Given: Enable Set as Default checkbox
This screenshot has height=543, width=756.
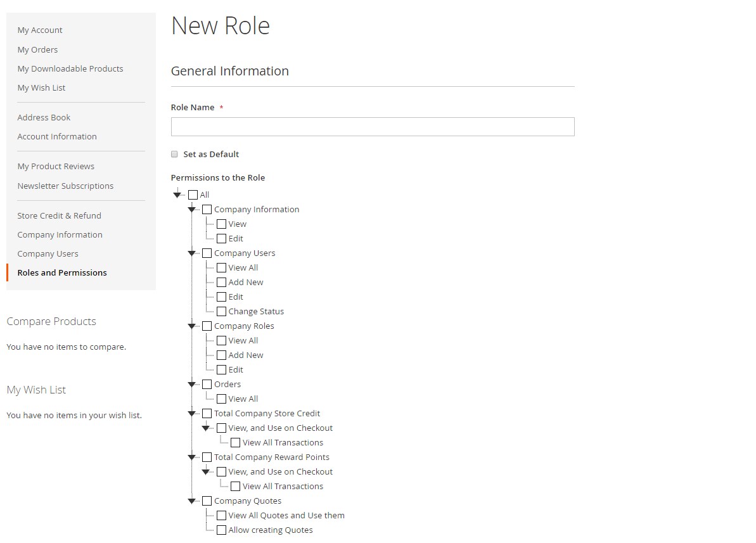Looking at the screenshot, I should click(x=174, y=155).
